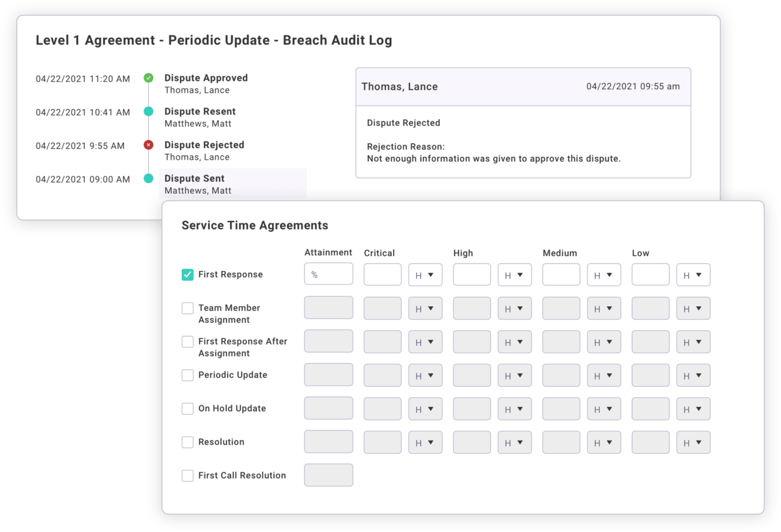This screenshot has width=781, height=532.
Task: Select the Dispute Sent log entry
Action: point(232,184)
